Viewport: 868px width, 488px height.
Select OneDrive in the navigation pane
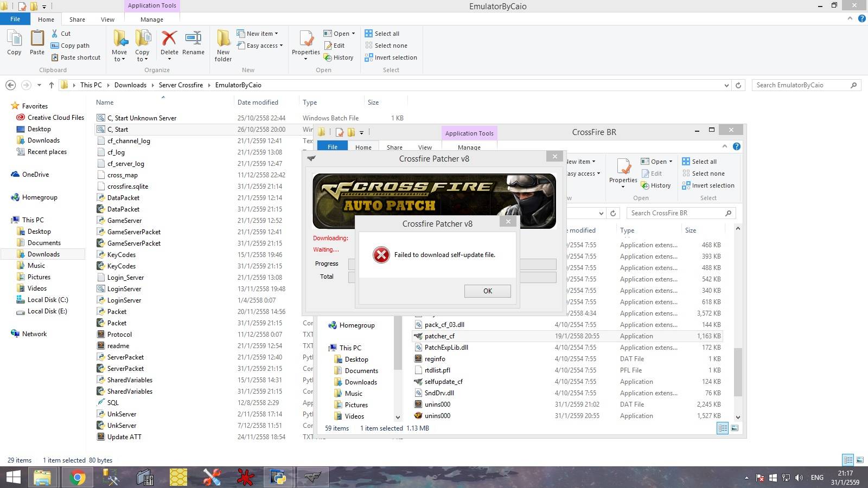[35, 175]
